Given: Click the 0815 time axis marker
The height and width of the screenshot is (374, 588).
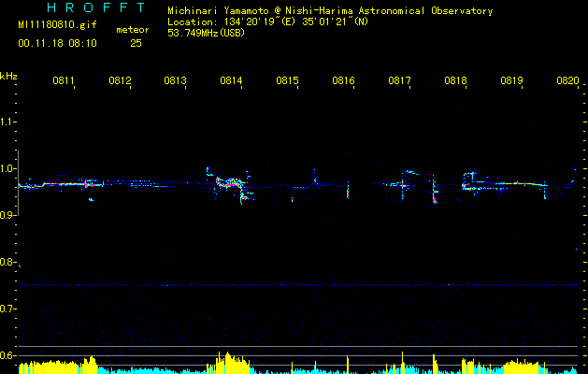Looking at the screenshot, I should click(287, 80).
